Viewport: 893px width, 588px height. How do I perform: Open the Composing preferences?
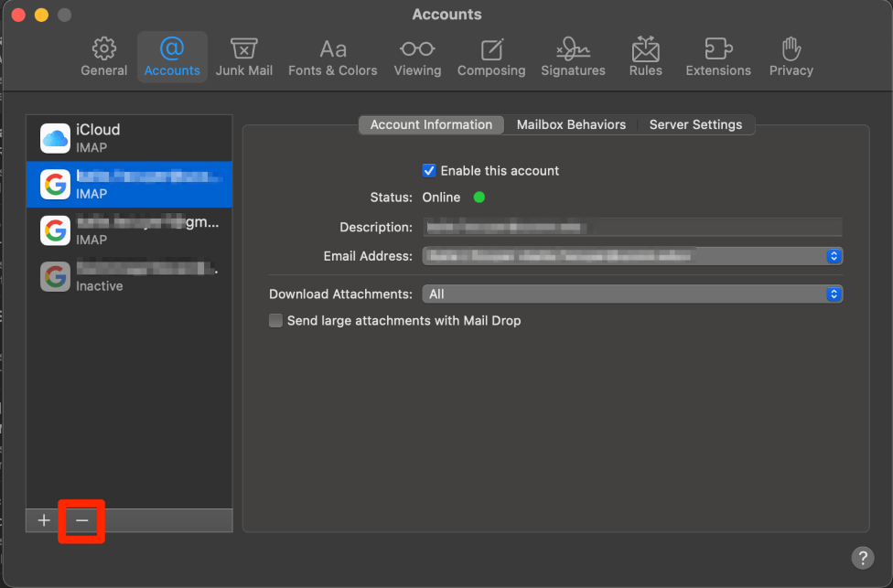coord(491,57)
